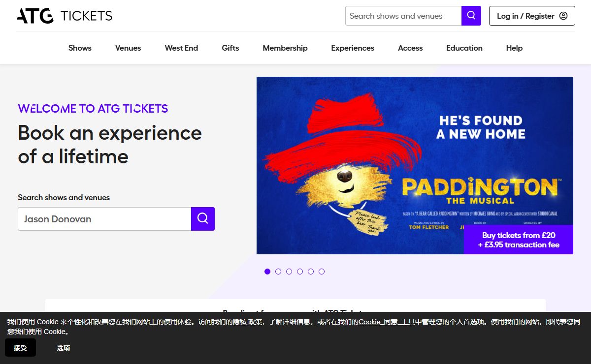
Task: Open the Venues menu
Action: 128,48
